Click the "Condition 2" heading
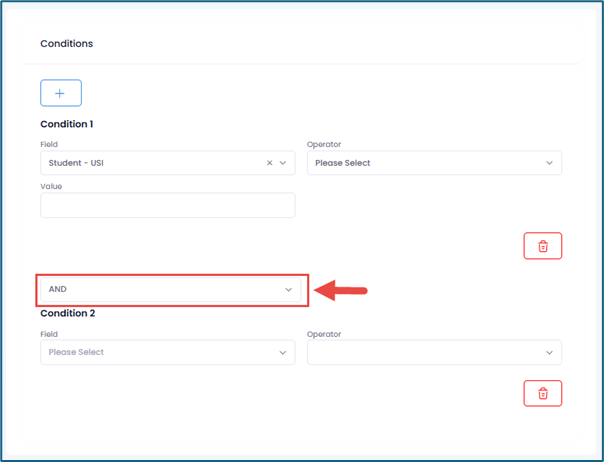Viewport: 604px width, 462px height. (x=66, y=313)
